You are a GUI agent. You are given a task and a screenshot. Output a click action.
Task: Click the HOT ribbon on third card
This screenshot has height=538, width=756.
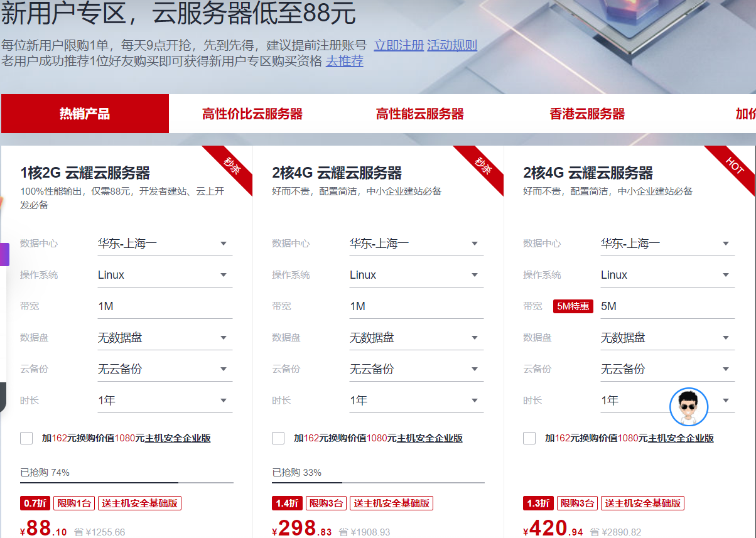[x=734, y=166]
